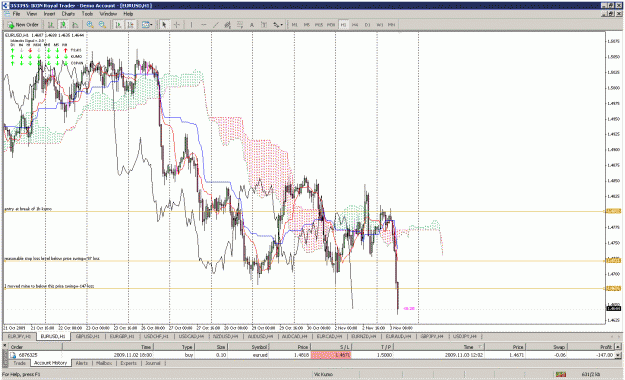Switch to the NZDUSD,H4 chart tab

(225, 337)
